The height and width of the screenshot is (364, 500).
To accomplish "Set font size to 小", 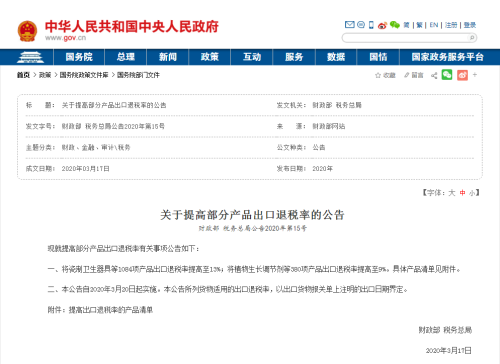I will pyautogui.click(x=472, y=193).
